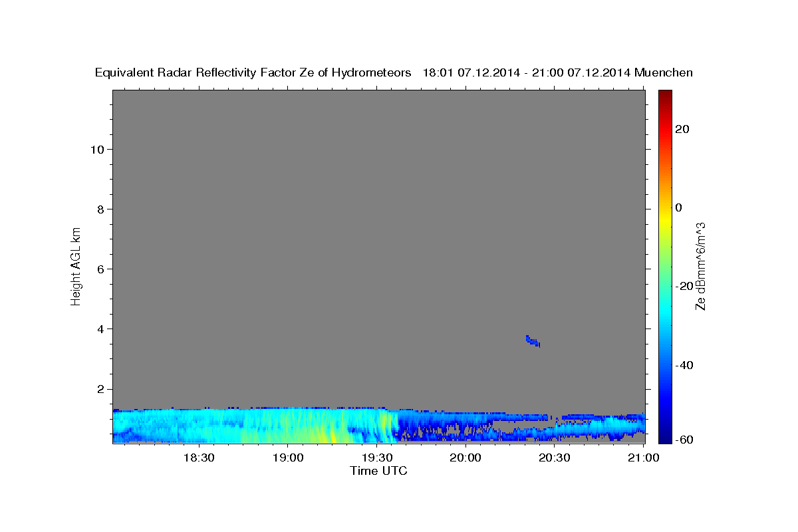
Task: Click the colorbar label 'Ze dBmm^6/m^3'
Action: pyautogui.click(x=700, y=266)
